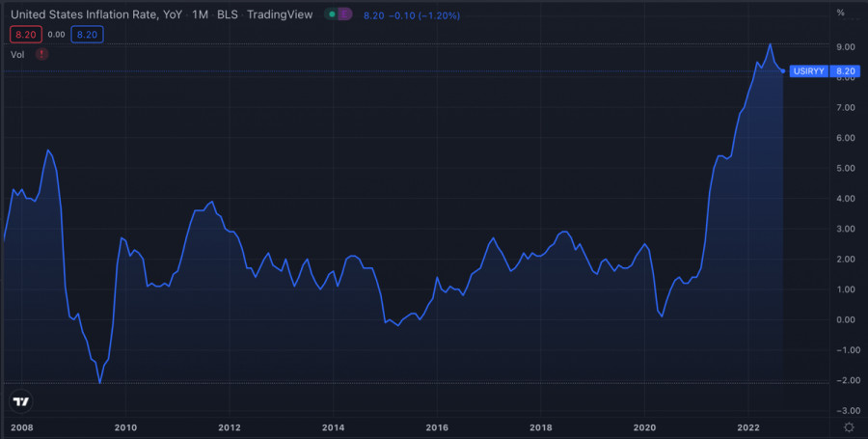Click 2008 on the time axis

click(x=19, y=426)
